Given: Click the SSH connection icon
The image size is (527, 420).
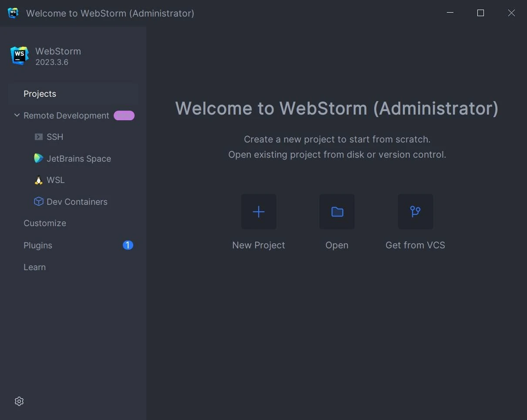Looking at the screenshot, I should (38, 137).
